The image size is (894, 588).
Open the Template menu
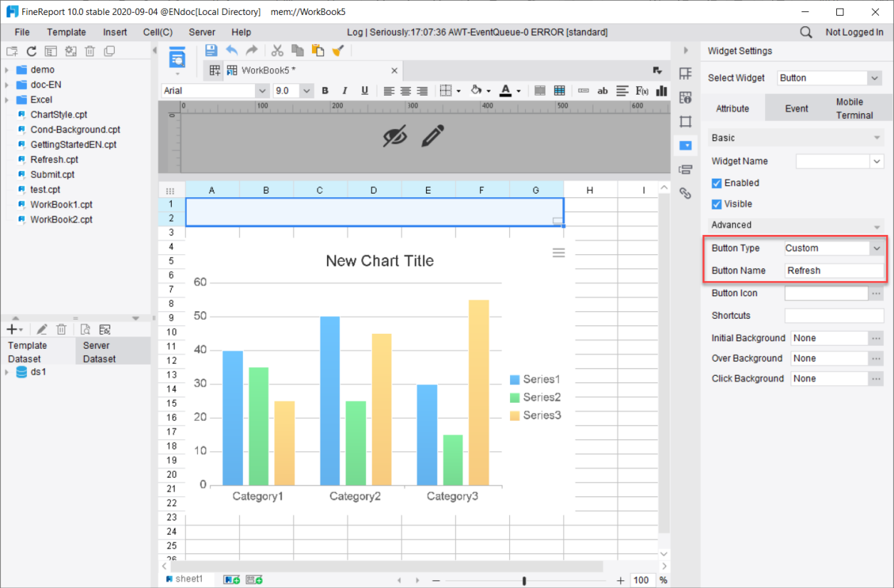tap(66, 32)
